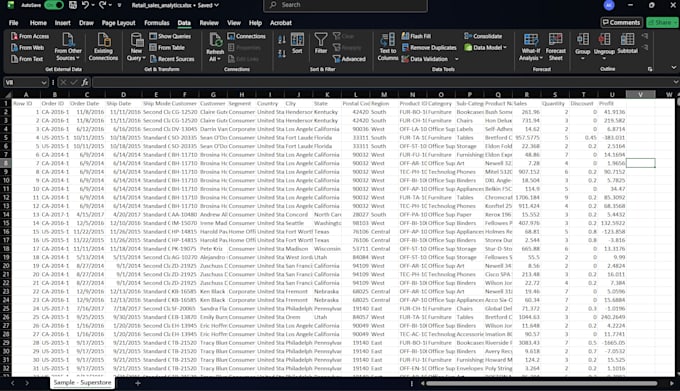Select the Sample - Superstore sheet tab
Viewport: 680px width, 391px height.
point(82,382)
